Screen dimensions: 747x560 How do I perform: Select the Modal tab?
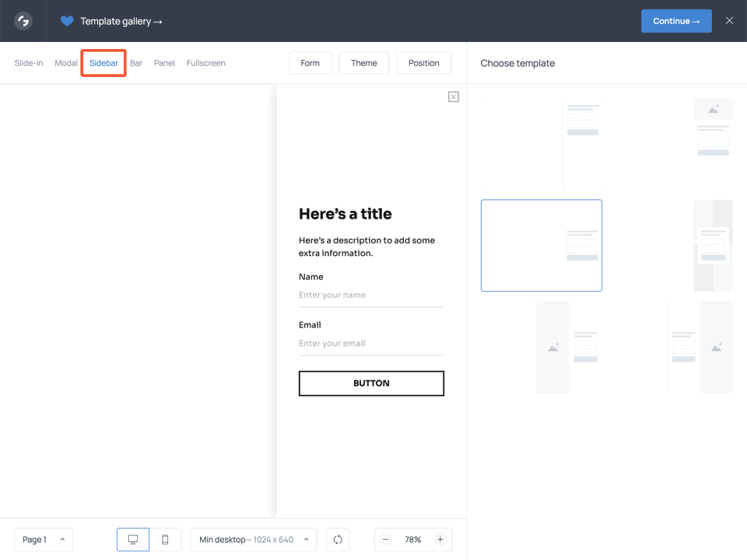click(66, 63)
